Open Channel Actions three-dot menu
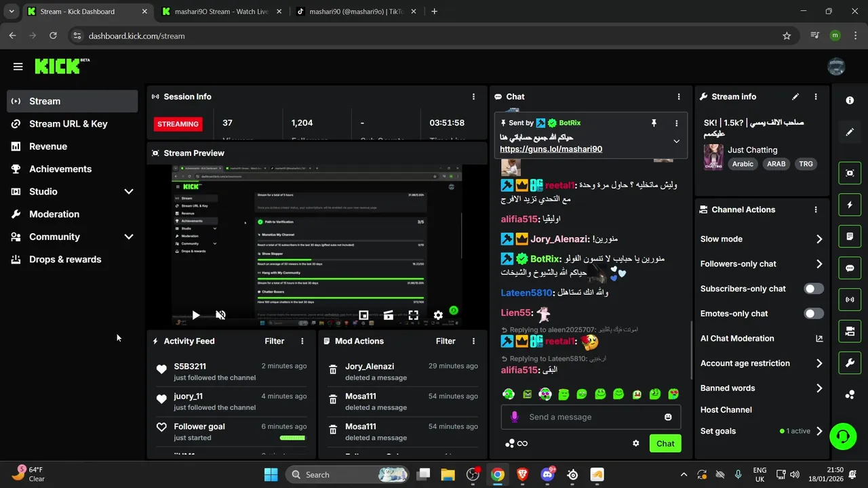 pyautogui.click(x=816, y=210)
